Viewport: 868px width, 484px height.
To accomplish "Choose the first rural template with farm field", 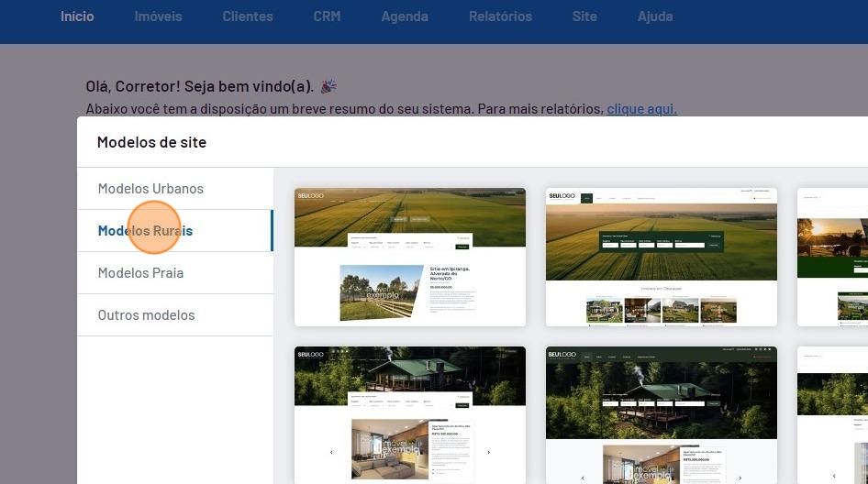I will 409,257.
